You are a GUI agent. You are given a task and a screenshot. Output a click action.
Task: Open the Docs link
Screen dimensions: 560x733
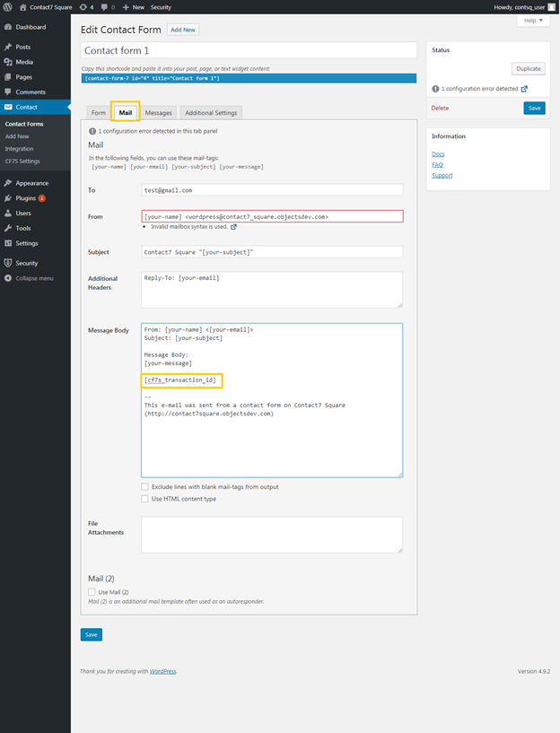click(x=438, y=154)
